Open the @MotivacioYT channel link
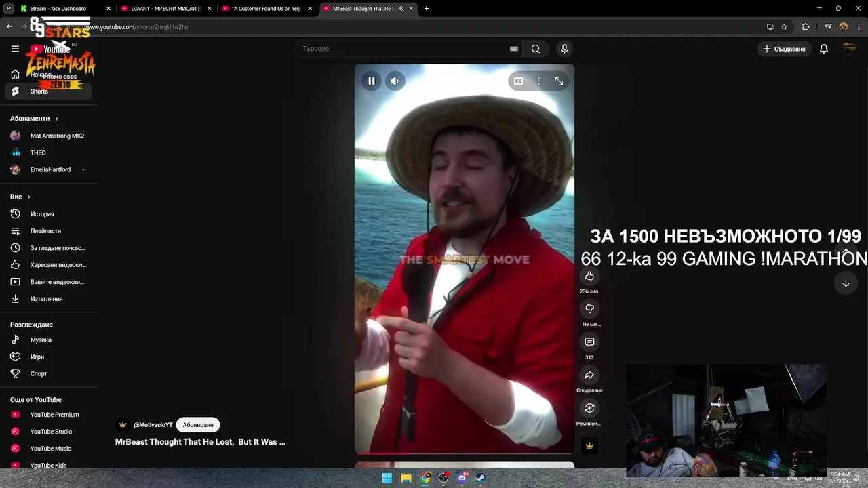The height and width of the screenshot is (488, 868). [x=153, y=425]
